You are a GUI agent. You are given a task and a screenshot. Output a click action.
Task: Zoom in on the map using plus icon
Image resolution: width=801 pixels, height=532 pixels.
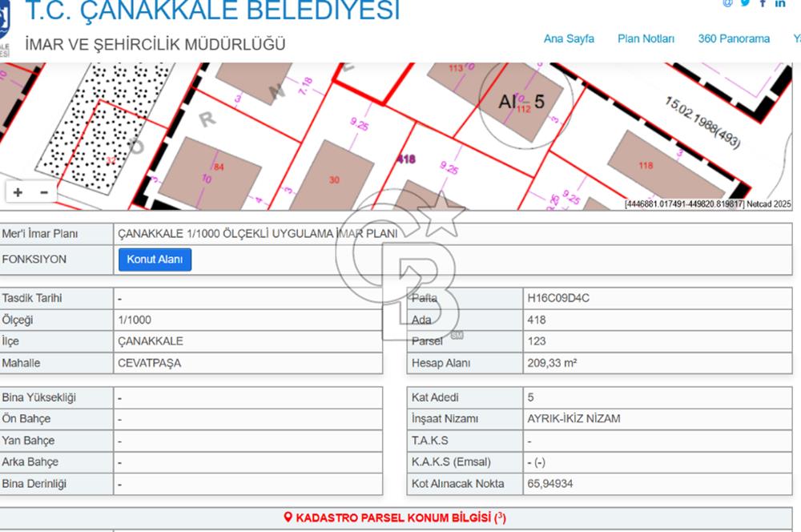click(x=17, y=192)
